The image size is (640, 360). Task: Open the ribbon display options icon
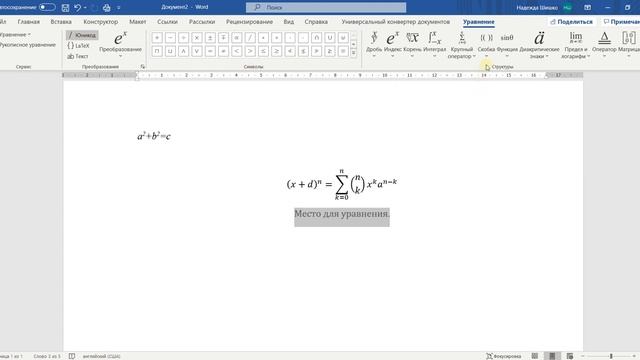coord(587,7)
